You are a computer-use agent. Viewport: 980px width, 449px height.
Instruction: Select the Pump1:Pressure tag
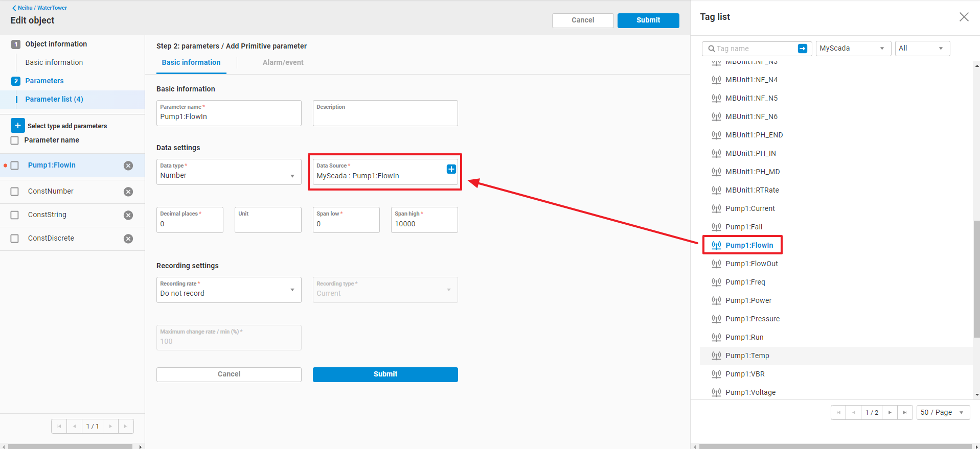pyautogui.click(x=752, y=319)
